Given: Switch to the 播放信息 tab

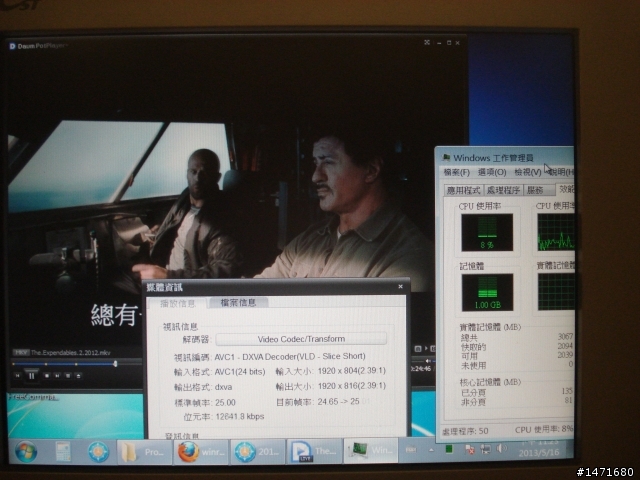Looking at the screenshot, I should tap(178, 303).
